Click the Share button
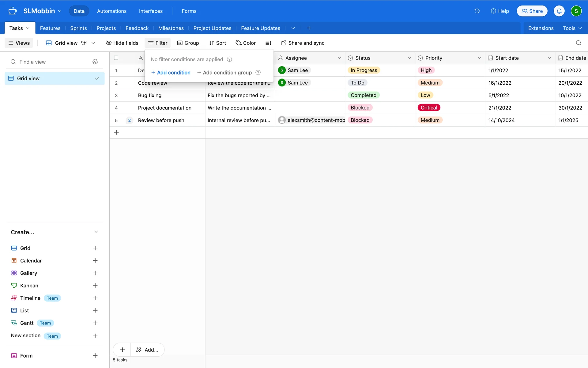The image size is (588, 368). point(532,11)
